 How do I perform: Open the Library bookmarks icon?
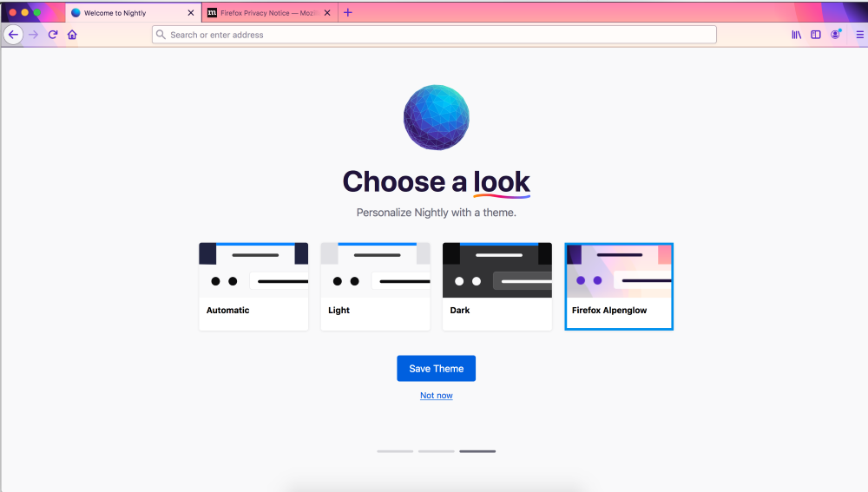point(796,35)
